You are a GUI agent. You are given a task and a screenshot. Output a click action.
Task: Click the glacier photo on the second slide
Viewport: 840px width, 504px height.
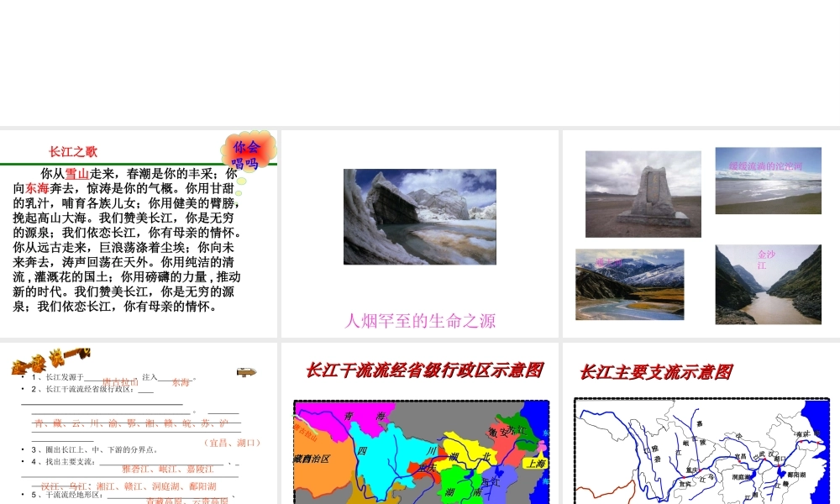(x=420, y=217)
